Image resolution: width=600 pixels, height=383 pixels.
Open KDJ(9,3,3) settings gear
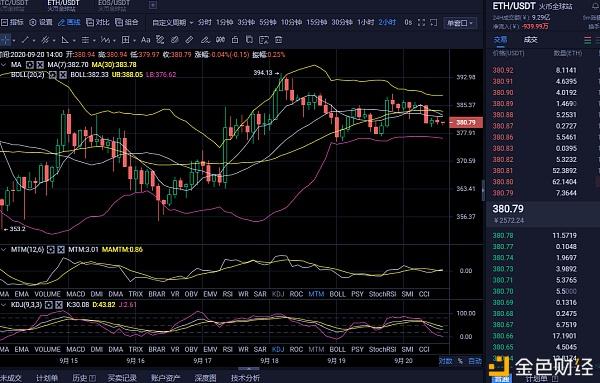[49, 305]
